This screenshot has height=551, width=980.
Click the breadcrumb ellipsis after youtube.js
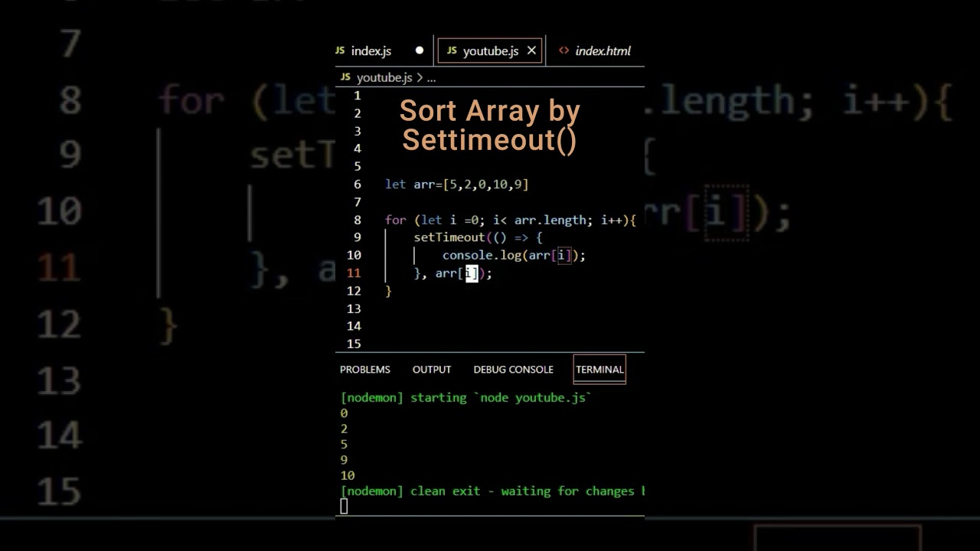pyautogui.click(x=431, y=78)
